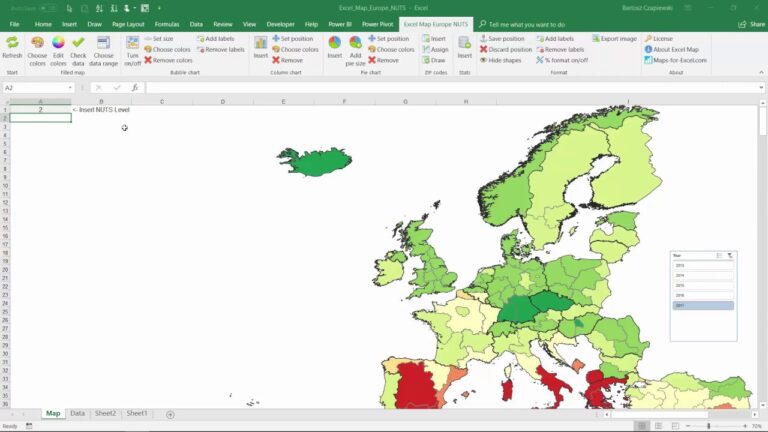Set position of the pie chart
Image resolution: width=768 pixels, height=432 pixels.
[388, 38]
